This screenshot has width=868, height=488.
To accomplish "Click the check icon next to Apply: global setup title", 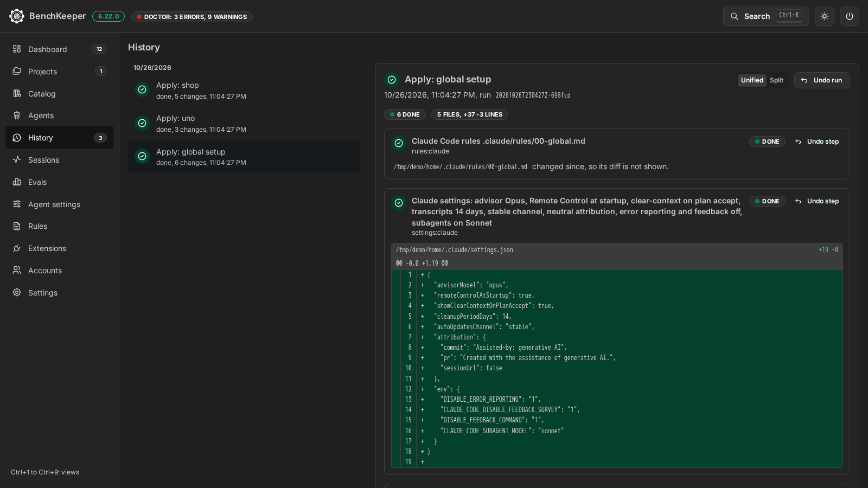I will [x=392, y=80].
